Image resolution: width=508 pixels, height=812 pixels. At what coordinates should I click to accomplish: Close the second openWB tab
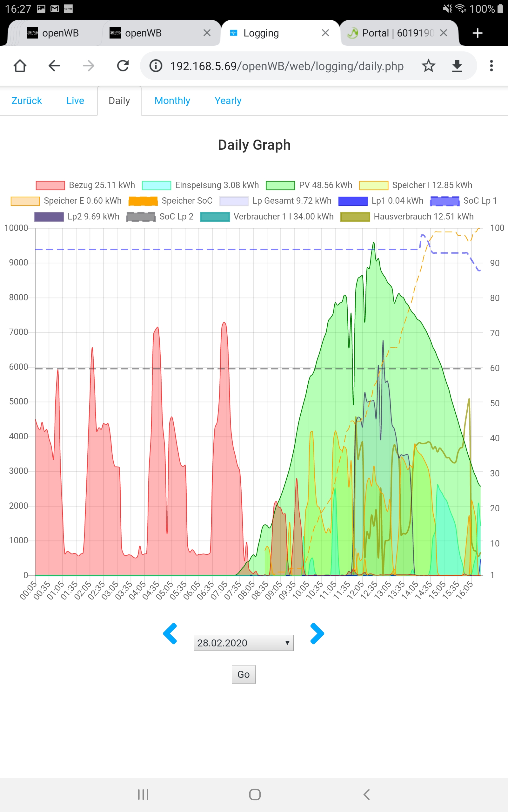pyautogui.click(x=207, y=33)
